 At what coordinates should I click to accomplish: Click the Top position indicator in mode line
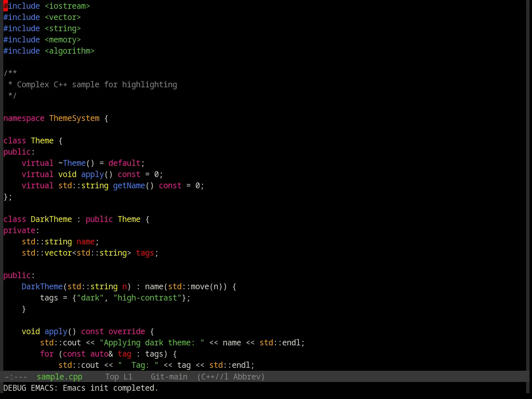pos(112,377)
